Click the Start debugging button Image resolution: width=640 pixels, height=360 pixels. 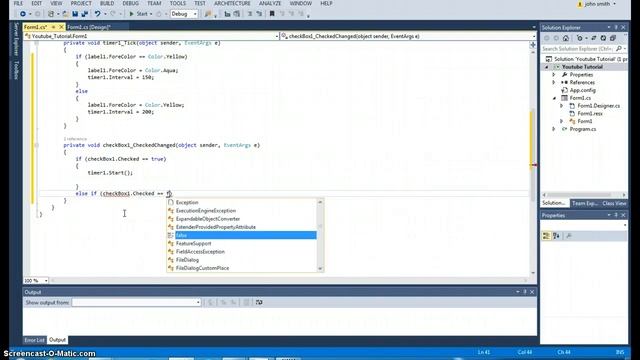[x=139, y=14]
